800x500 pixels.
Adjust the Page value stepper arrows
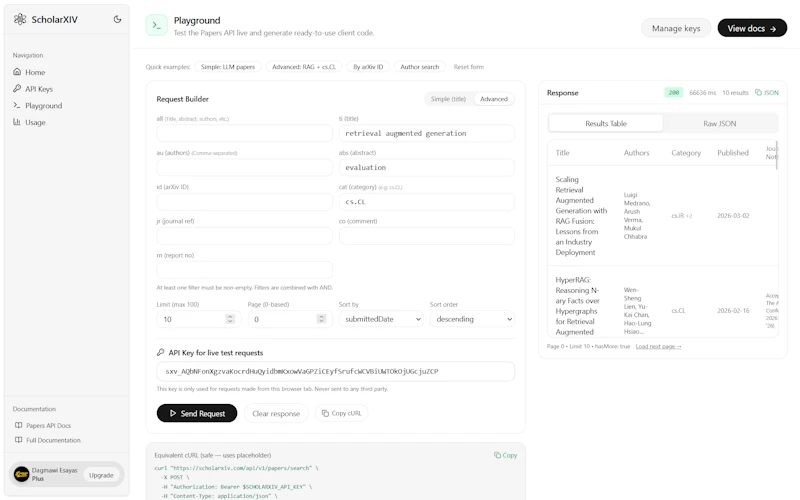tap(321, 319)
